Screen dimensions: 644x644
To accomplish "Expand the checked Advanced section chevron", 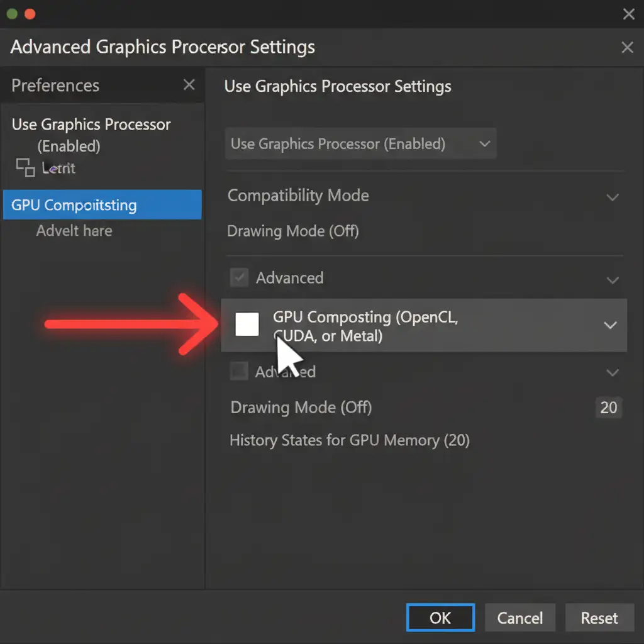I will [x=612, y=279].
